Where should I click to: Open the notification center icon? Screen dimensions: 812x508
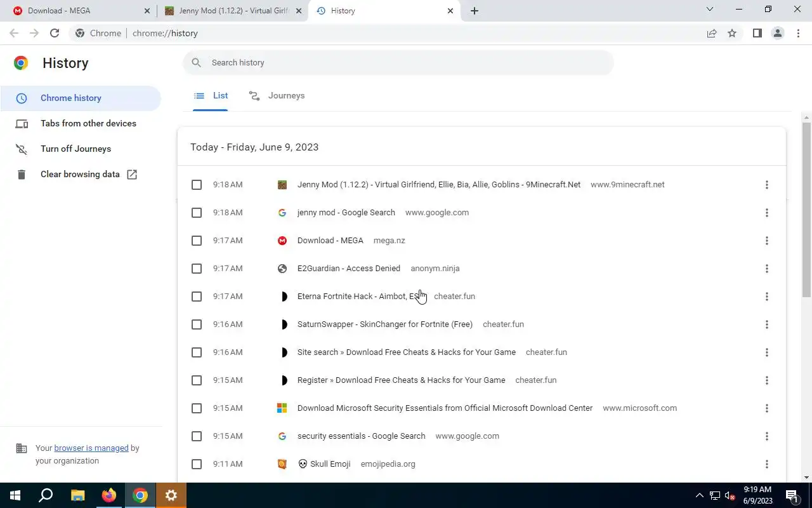(792, 495)
